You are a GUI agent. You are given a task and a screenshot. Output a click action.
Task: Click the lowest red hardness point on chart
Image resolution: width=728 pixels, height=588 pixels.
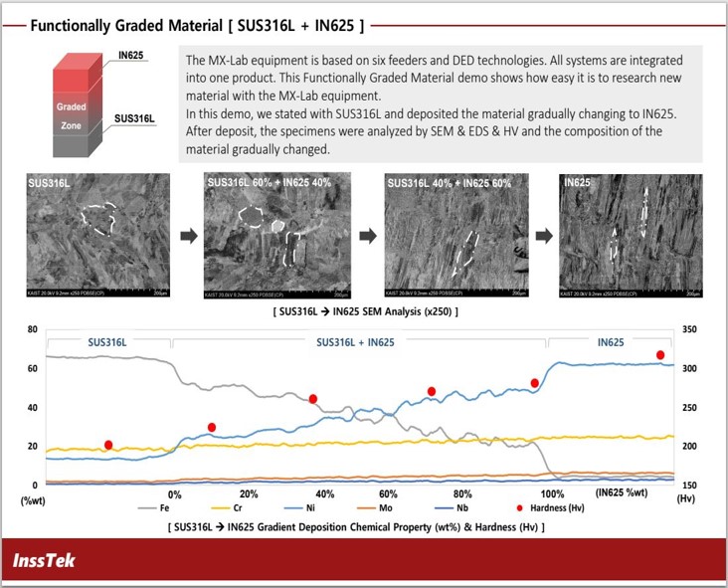click(x=108, y=445)
